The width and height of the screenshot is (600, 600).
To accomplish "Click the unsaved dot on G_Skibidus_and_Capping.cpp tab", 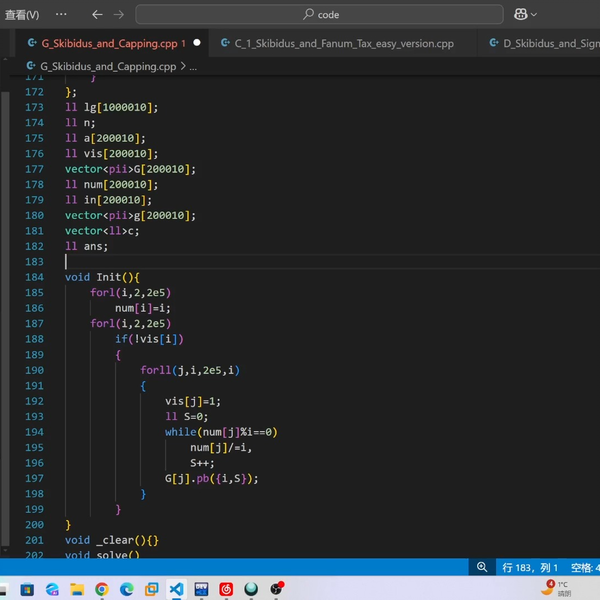I will 196,43.
